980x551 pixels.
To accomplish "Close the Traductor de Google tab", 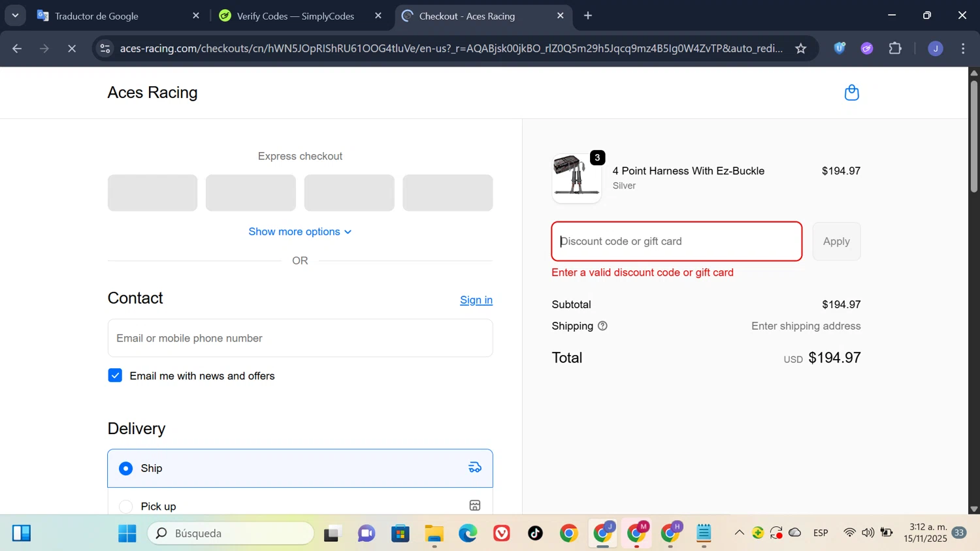I will (x=195, y=16).
